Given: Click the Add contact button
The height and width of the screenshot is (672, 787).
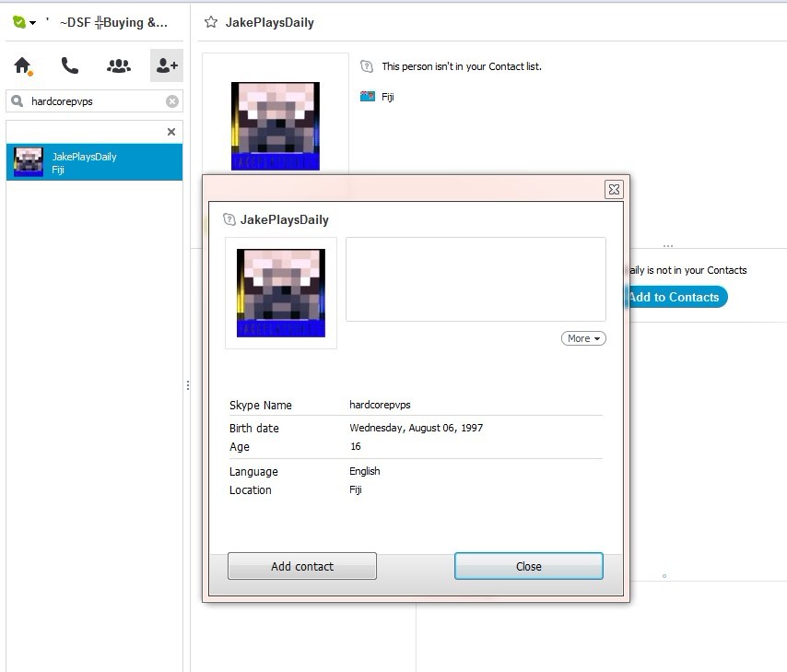Looking at the screenshot, I should coord(302,566).
